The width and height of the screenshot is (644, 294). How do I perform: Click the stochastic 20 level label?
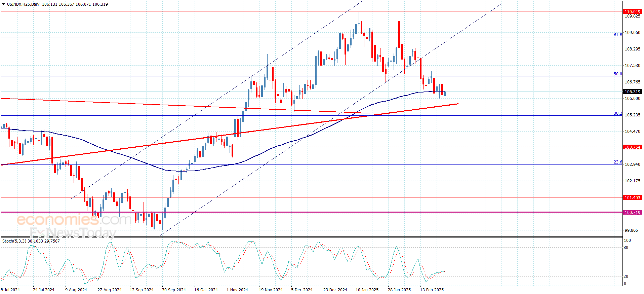coord(626,277)
